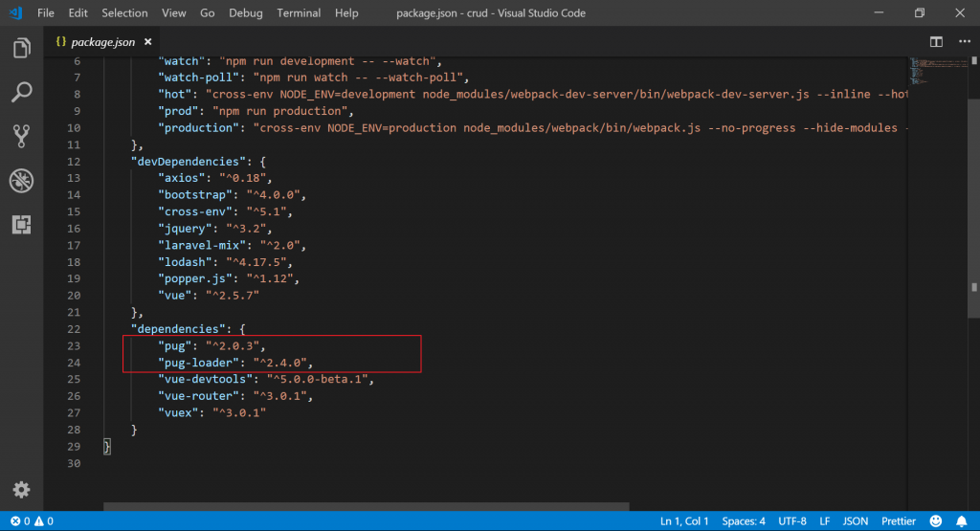Open the Source Control view
The image size is (980, 531).
click(21, 136)
